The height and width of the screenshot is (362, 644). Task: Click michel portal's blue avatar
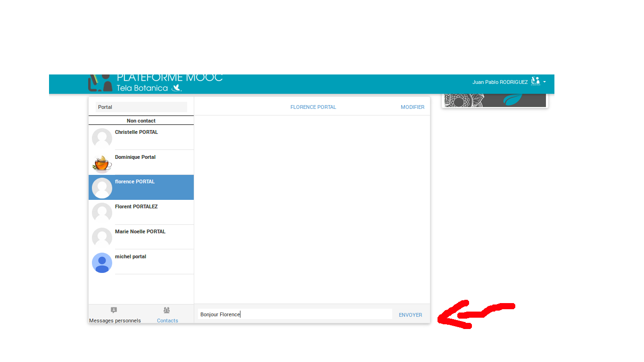(102, 263)
